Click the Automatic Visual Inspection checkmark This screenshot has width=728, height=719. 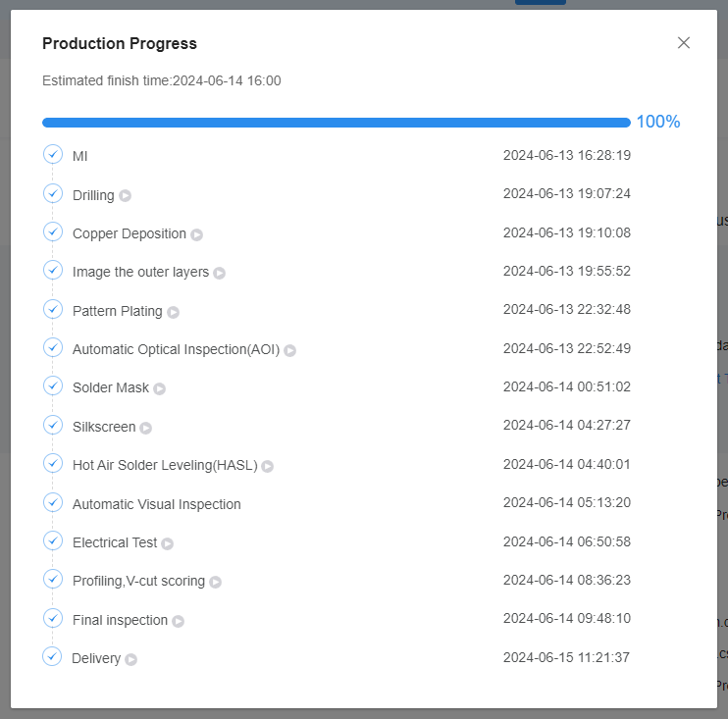point(53,502)
